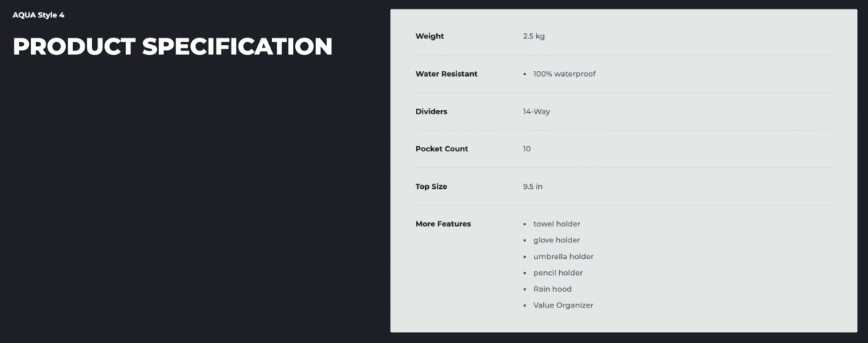Select the pocket count value 10
868x343 pixels.
[x=527, y=149]
